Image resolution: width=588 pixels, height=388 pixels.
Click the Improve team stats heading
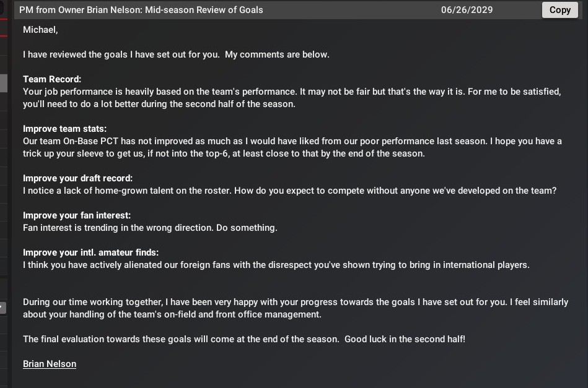(x=64, y=129)
